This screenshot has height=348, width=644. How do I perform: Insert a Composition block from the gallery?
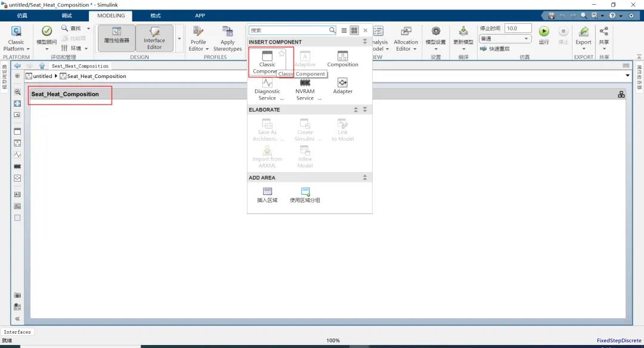pos(342,59)
